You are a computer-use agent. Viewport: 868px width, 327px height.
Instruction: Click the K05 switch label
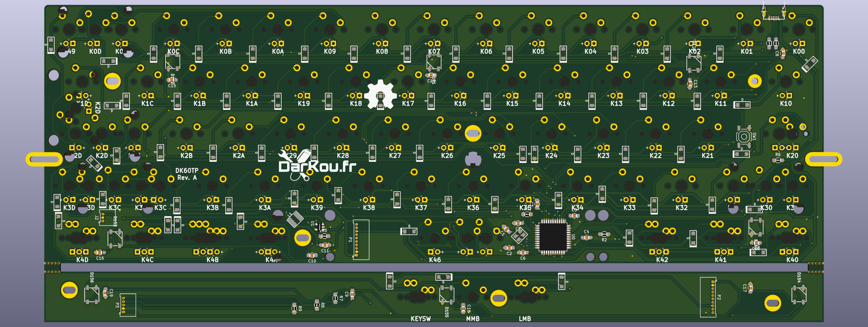(x=538, y=52)
